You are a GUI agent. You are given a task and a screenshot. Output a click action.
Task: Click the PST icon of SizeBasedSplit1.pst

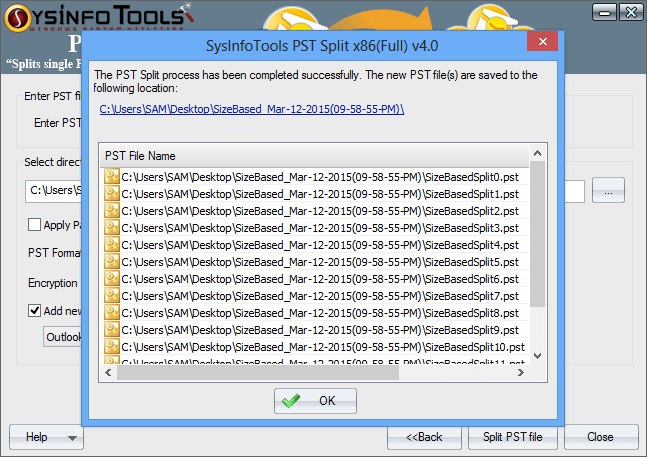tap(111, 193)
